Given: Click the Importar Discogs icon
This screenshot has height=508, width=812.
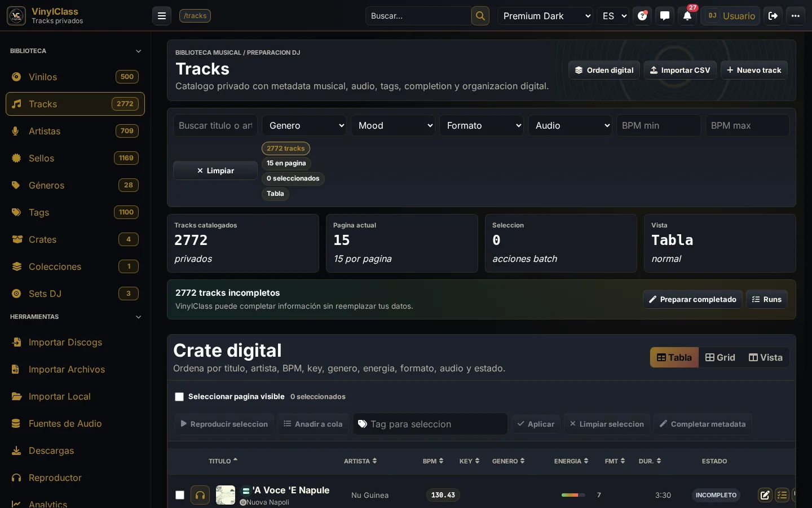Looking at the screenshot, I should click(16, 342).
